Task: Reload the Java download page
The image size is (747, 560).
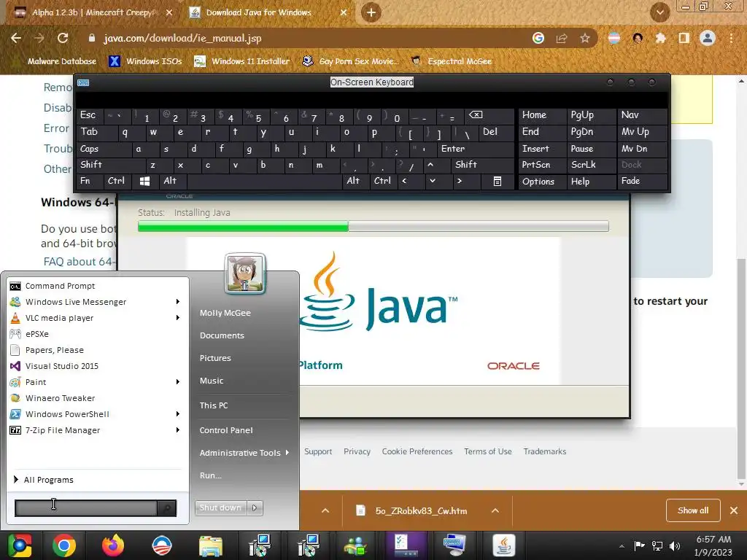Action: coord(63,38)
